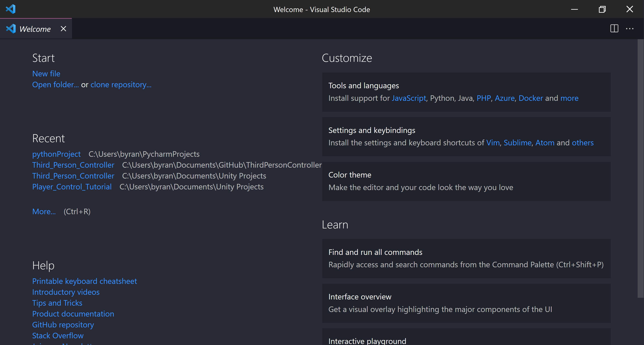Close the Visual Studio Code window

[630, 9]
